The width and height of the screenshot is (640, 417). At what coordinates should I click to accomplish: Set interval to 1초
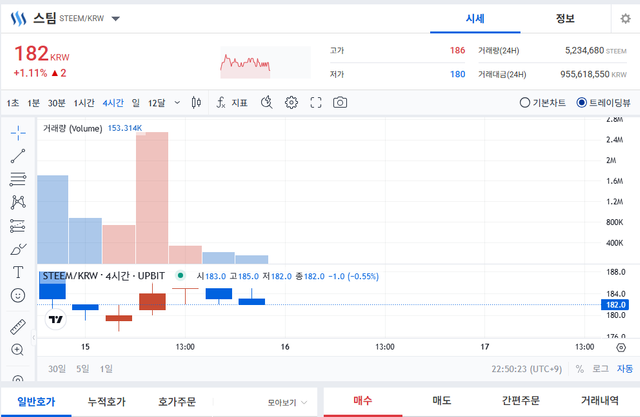[x=13, y=103]
